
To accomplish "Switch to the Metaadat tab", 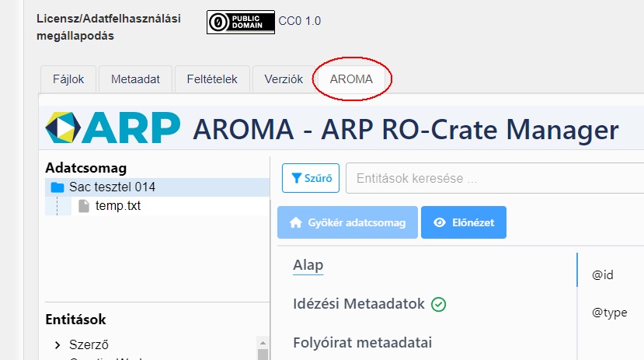I will pyautogui.click(x=135, y=79).
